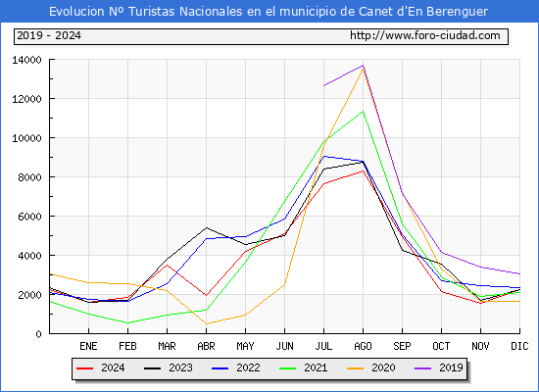The height and width of the screenshot is (392, 539).
Task: Click the ABR month axis label
Action: (x=206, y=346)
